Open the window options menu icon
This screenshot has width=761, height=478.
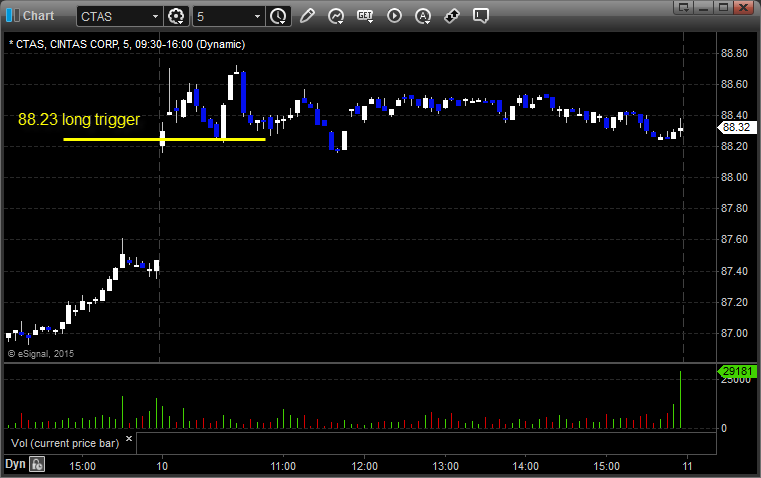(684, 7)
